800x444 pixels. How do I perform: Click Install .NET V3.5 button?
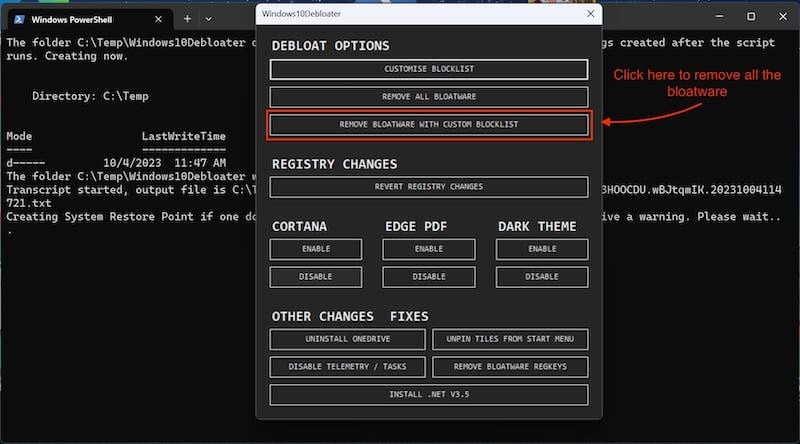[429, 395]
